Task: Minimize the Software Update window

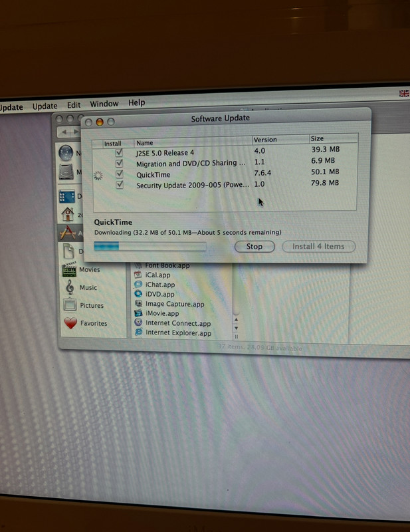Action: 100,122
